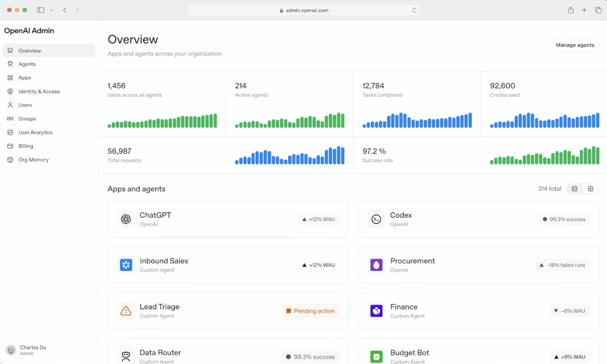Open the Identity & Access menu item
This screenshot has width=607, height=364.
[x=49, y=91]
